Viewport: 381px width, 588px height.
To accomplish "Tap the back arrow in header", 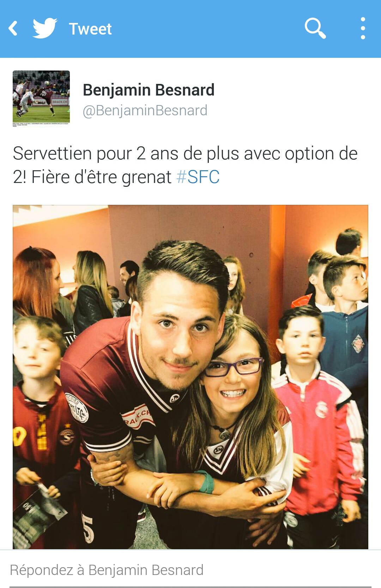I will tap(13, 29).
